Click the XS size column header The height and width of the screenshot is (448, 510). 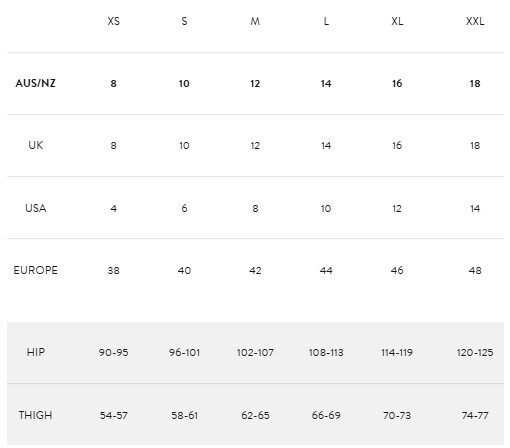pos(113,21)
